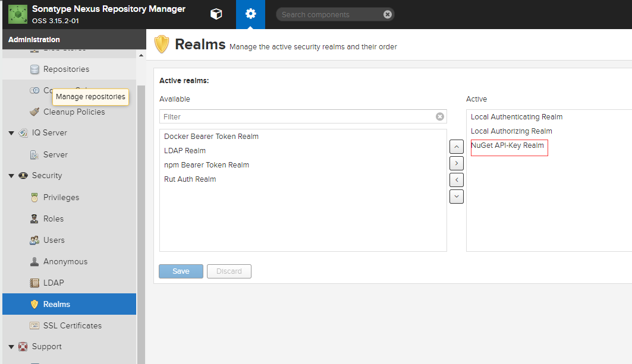Collapse the Support section
Image resolution: width=632 pixels, height=364 pixels.
pyautogui.click(x=11, y=347)
